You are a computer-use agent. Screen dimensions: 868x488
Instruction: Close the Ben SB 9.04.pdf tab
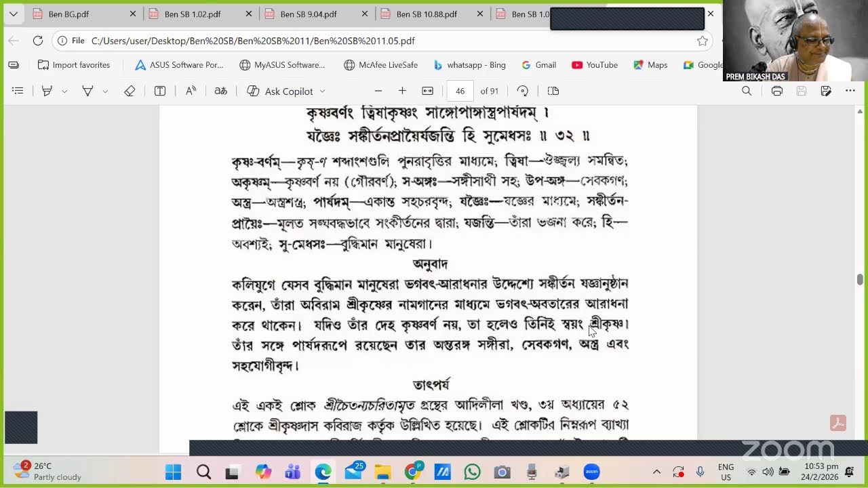click(x=365, y=14)
